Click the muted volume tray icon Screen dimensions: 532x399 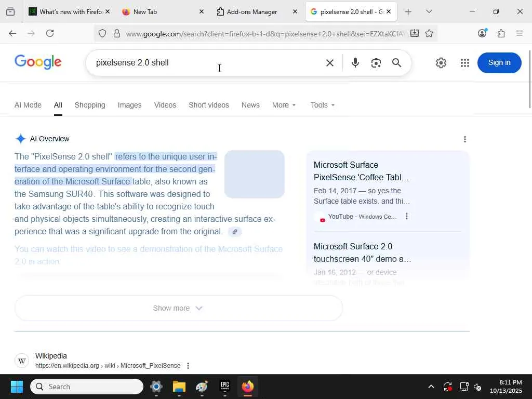[477, 387]
